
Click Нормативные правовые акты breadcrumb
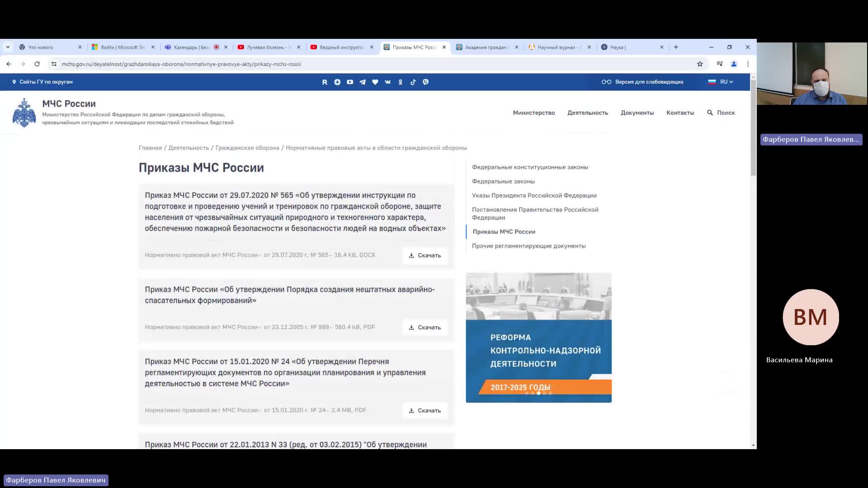(x=376, y=148)
